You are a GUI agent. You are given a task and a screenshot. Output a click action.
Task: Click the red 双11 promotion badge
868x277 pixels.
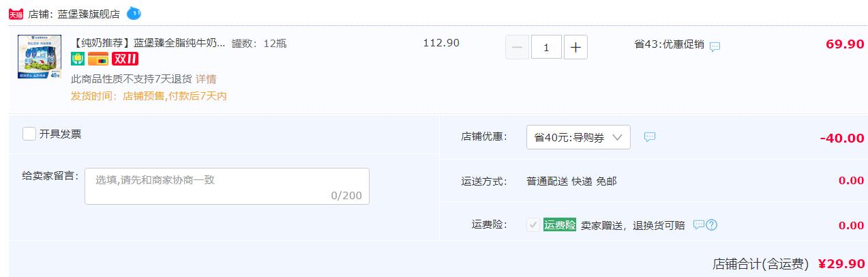pyautogui.click(x=125, y=59)
